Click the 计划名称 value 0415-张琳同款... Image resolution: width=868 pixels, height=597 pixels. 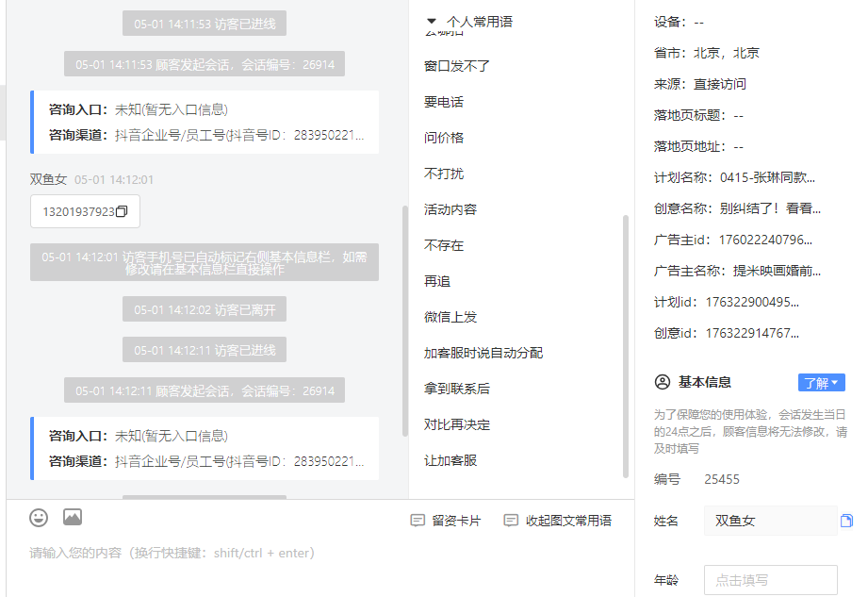(767, 177)
